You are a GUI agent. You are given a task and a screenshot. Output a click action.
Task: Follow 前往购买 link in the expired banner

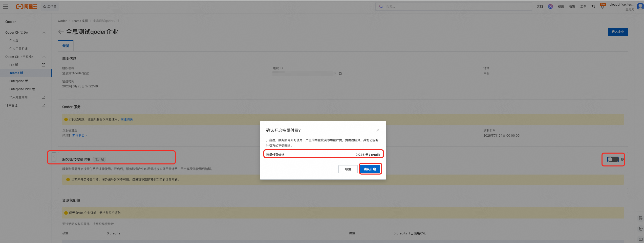click(x=126, y=119)
